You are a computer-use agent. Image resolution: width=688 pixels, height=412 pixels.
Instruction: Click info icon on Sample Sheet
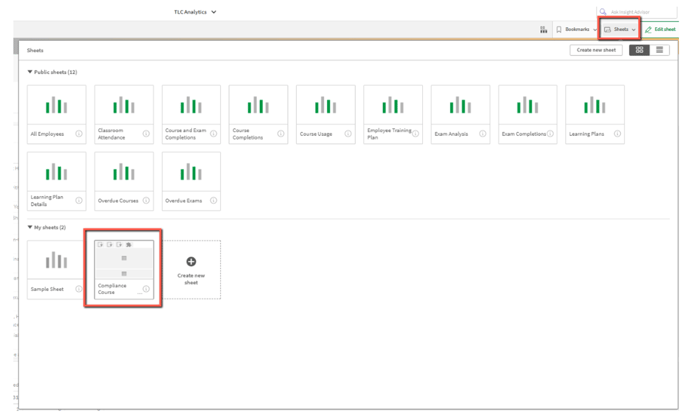pyautogui.click(x=78, y=289)
